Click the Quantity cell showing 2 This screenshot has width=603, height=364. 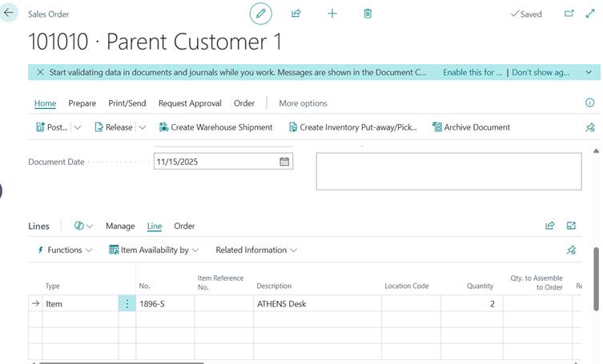pyautogui.click(x=471, y=304)
